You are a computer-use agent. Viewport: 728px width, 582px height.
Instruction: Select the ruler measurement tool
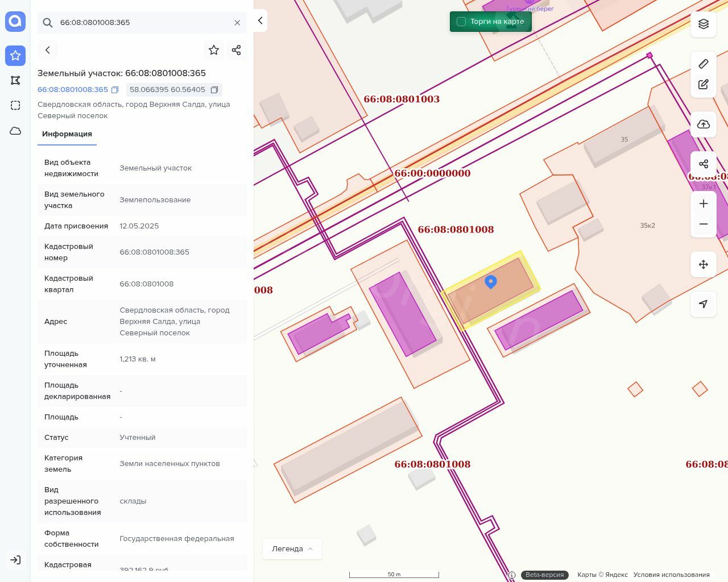click(704, 64)
